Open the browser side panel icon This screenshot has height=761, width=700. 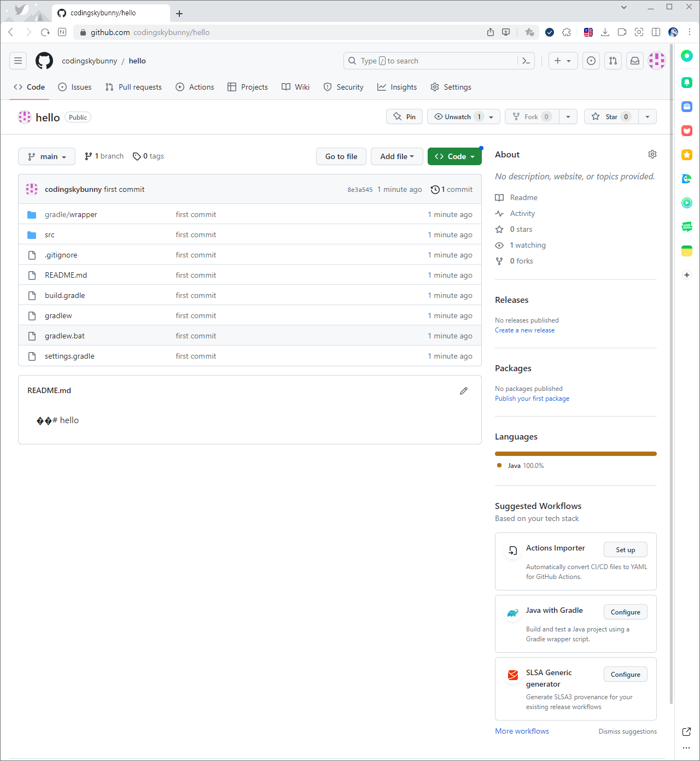point(656,32)
